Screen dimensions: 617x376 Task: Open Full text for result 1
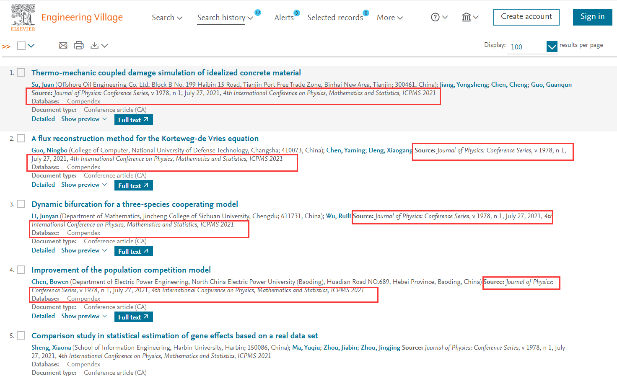(x=133, y=120)
